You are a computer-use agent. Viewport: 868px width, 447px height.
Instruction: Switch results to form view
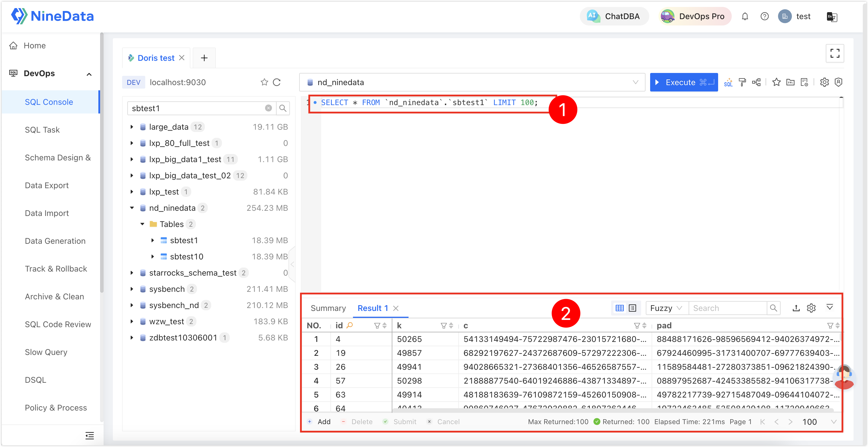pos(632,308)
